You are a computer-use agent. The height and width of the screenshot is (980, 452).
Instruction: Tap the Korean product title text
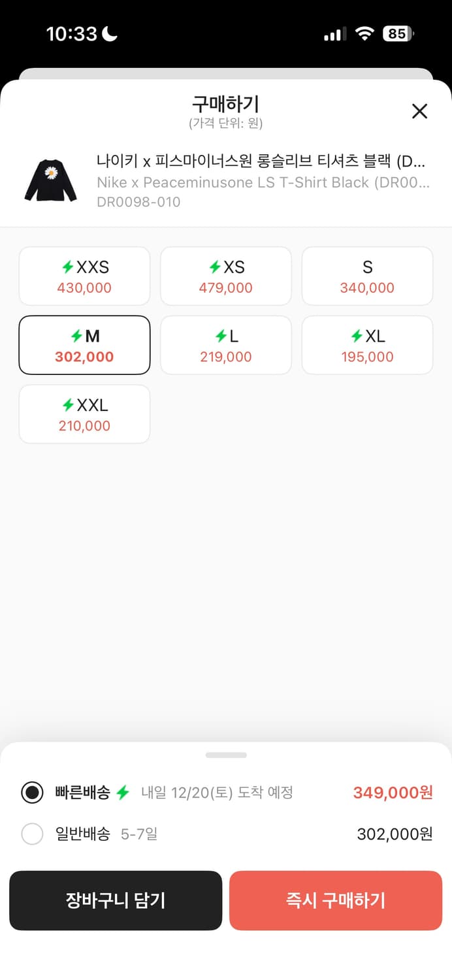coord(261,161)
